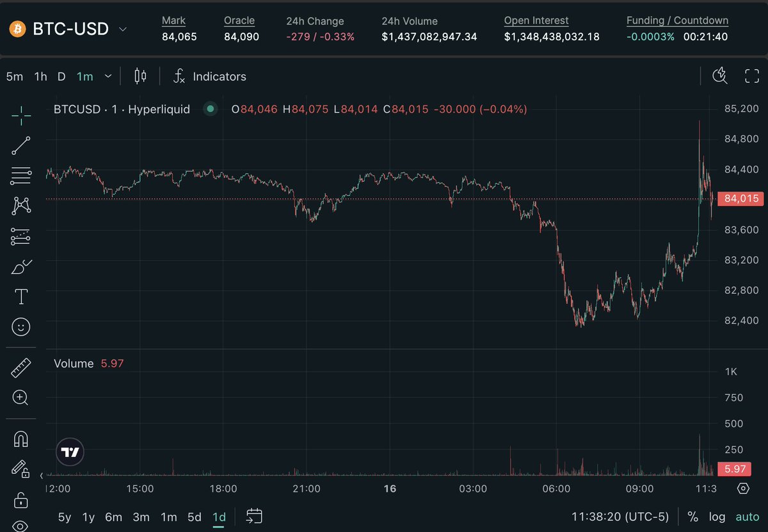Switch to the 1h interval
The image size is (768, 532).
40,76
